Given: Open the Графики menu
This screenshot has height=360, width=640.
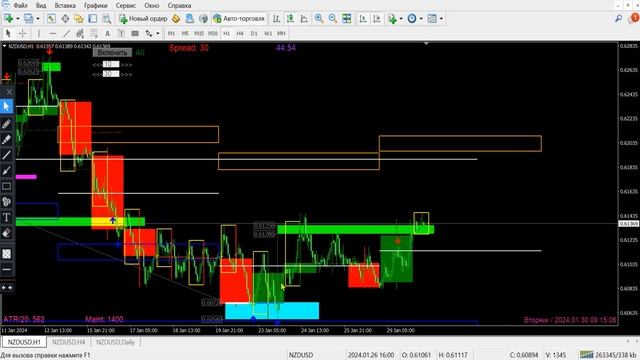Looking at the screenshot, I should click(x=96, y=5).
